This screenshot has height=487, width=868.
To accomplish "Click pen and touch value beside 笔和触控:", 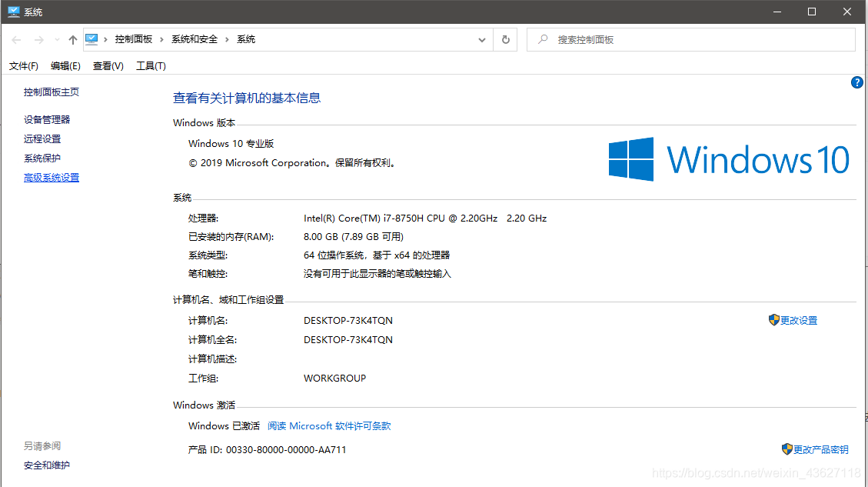I will (x=377, y=274).
